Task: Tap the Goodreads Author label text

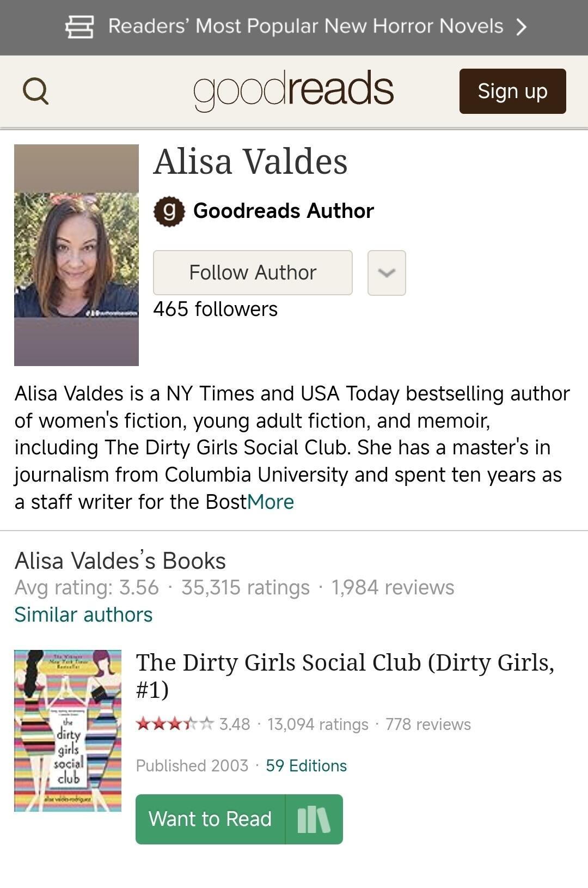Action: (284, 211)
